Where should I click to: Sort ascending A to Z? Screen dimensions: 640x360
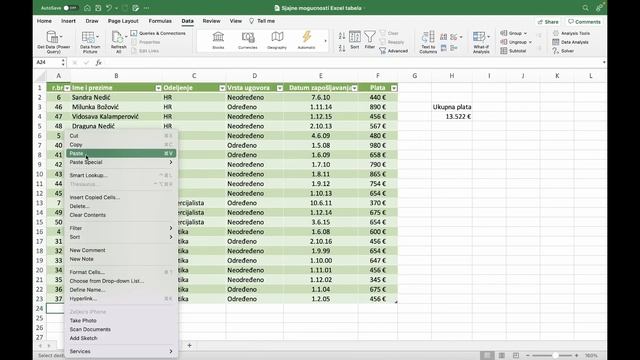pos(342,36)
